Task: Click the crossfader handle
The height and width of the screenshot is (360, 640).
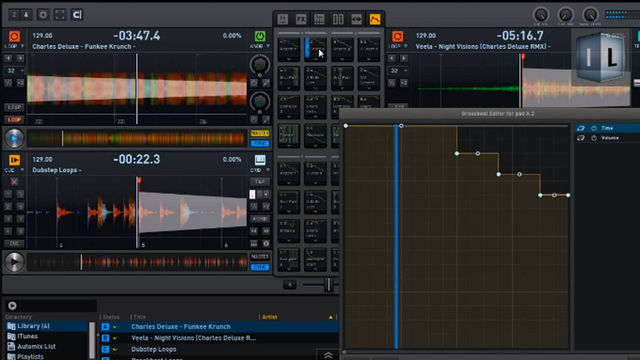Action: tap(329, 284)
